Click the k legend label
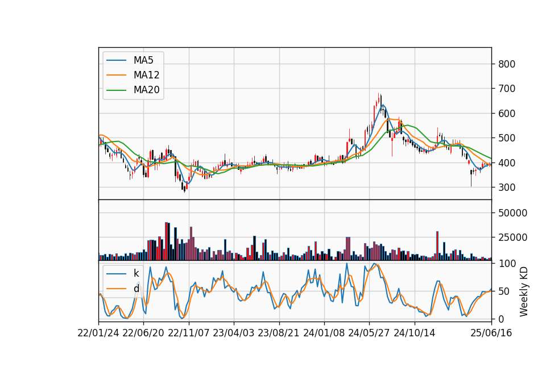Viewport: 546px width, 392px height. [136, 273]
